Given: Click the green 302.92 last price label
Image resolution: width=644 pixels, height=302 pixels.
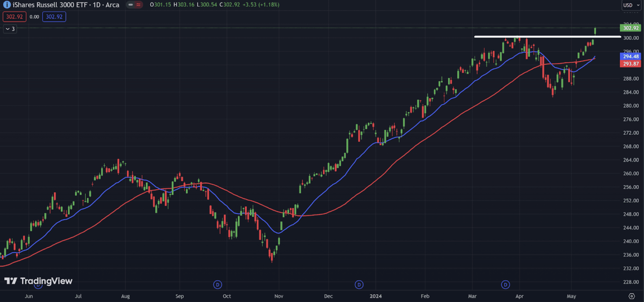Looking at the screenshot, I should (630, 28).
